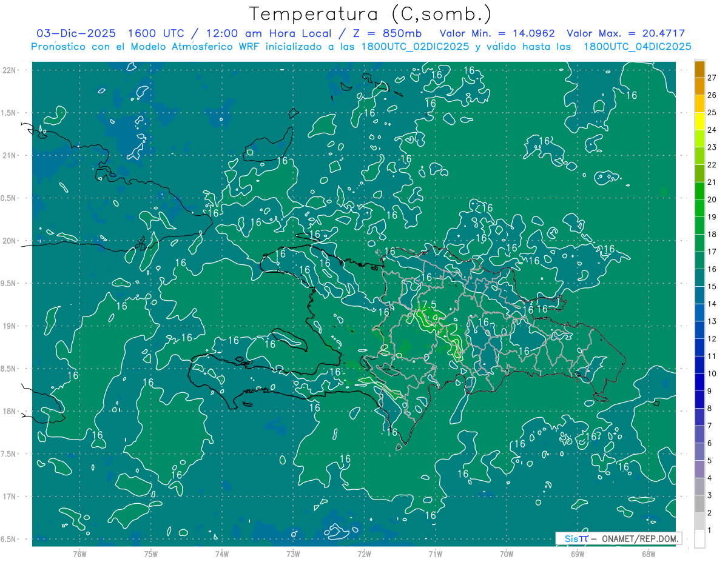Click the '72W' longitude axis label
The width and height of the screenshot is (728, 562).
tap(364, 554)
